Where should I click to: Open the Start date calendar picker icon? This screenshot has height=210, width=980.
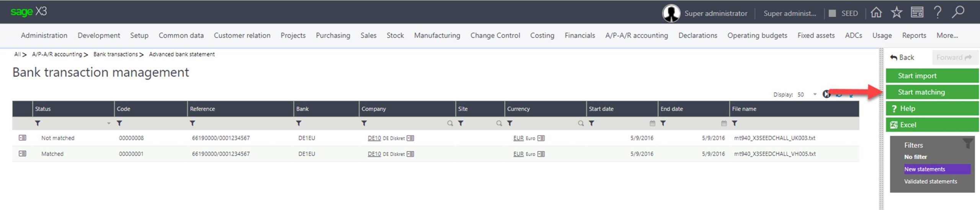652,123
